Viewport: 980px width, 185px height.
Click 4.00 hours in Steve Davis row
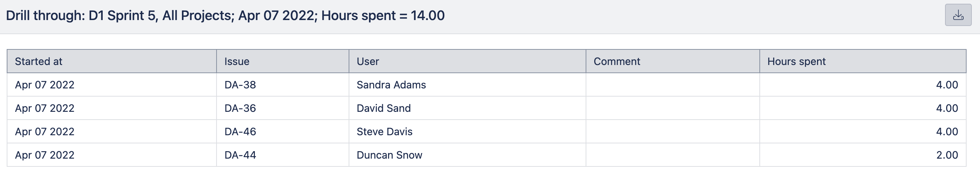tap(947, 132)
